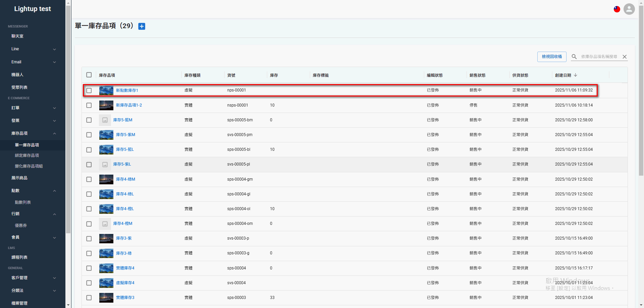
Task: Select checkbox for 庫存5-藍L row
Action: 89,149
